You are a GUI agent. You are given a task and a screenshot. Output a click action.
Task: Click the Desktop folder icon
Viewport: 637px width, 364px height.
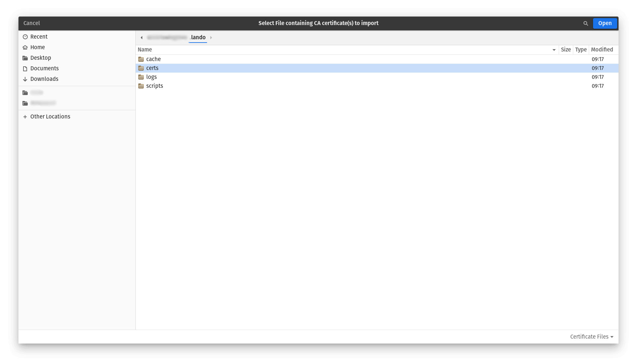[x=25, y=58]
